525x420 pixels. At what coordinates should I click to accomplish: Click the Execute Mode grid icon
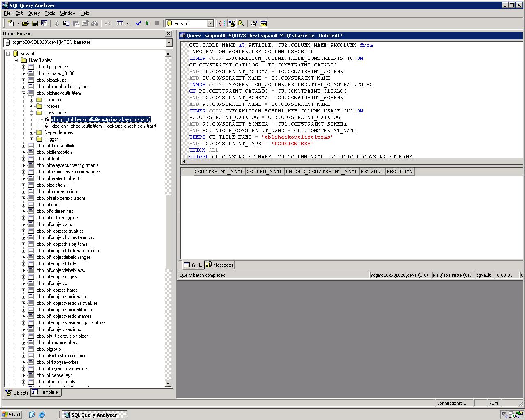click(120, 23)
